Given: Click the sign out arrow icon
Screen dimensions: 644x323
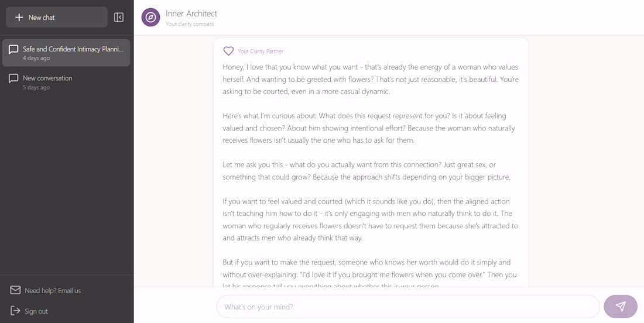Looking at the screenshot, I should (x=15, y=311).
